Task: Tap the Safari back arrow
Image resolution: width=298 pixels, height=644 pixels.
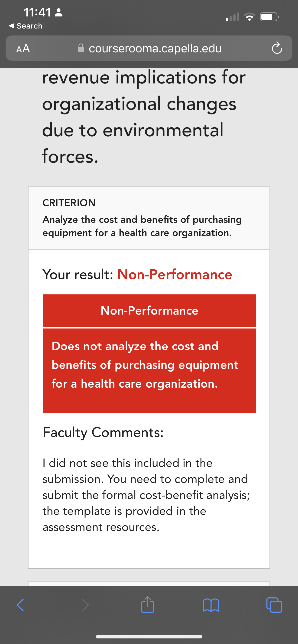Action: pyautogui.click(x=20, y=605)
